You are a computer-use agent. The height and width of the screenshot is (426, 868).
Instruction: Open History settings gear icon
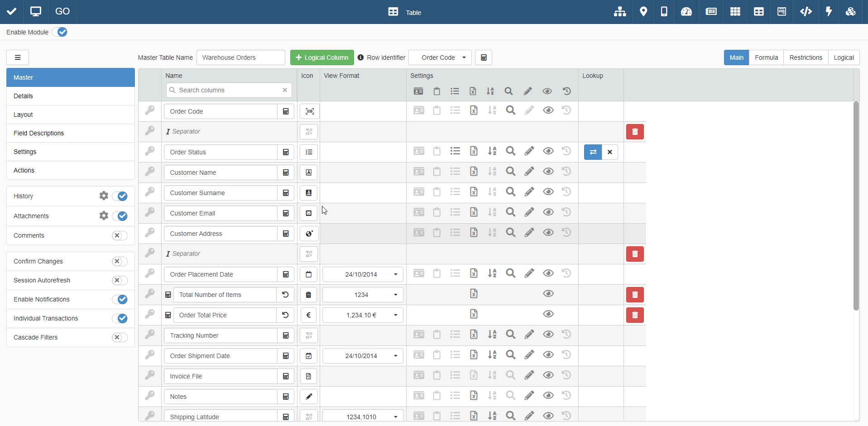(104, 196)
